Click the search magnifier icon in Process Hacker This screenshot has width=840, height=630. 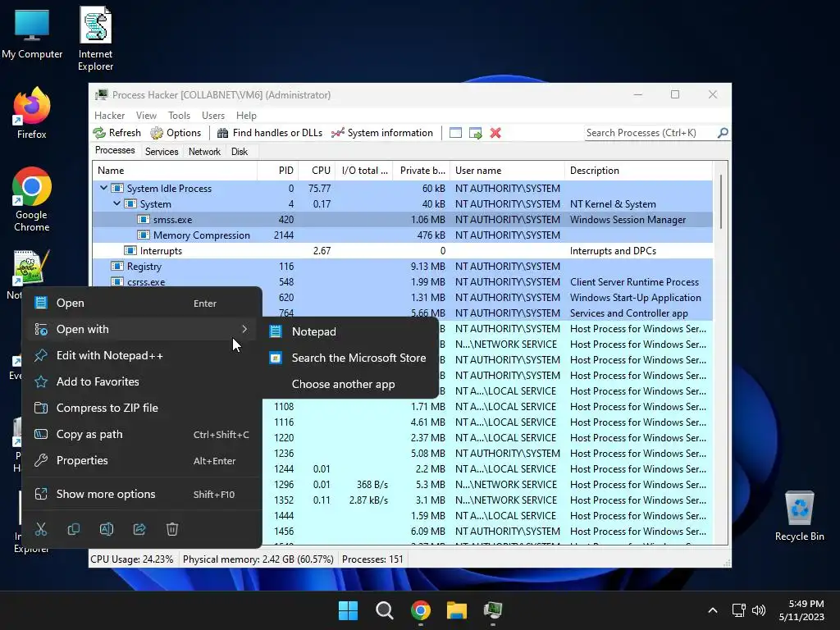point(723,132)
